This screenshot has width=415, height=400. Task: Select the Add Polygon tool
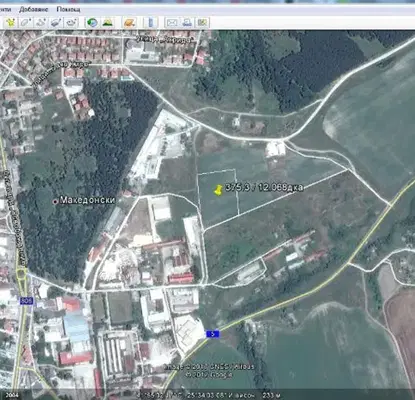click(26, 23)
